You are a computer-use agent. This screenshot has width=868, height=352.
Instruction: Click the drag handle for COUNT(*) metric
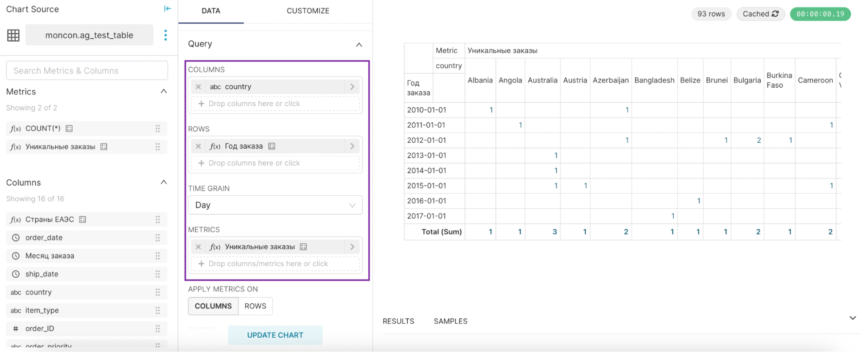158,128
